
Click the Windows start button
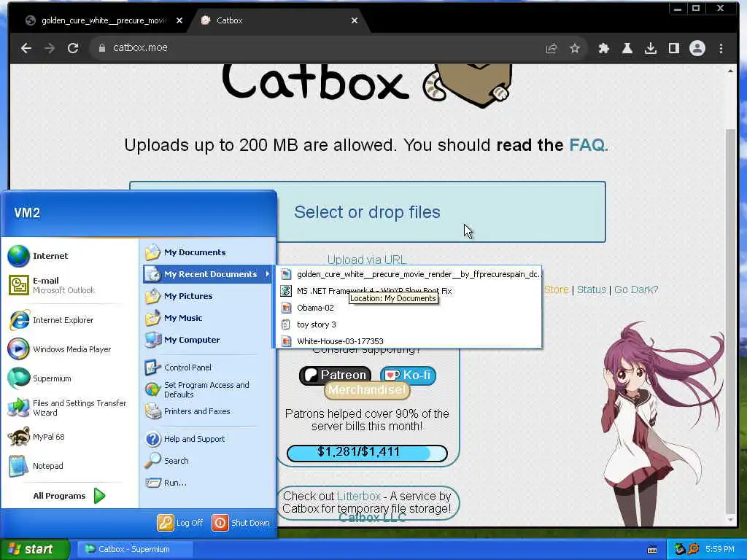[x=34, y=550]
